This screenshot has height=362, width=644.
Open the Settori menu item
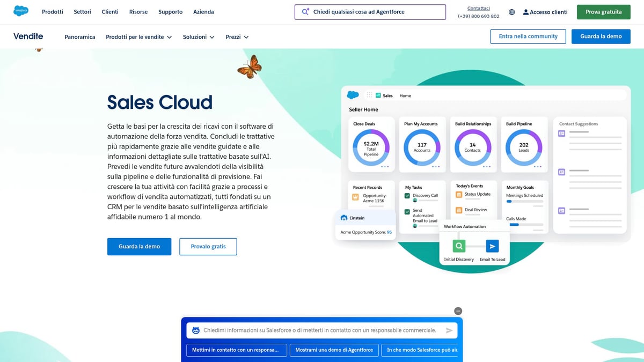[x=82, y=11]
